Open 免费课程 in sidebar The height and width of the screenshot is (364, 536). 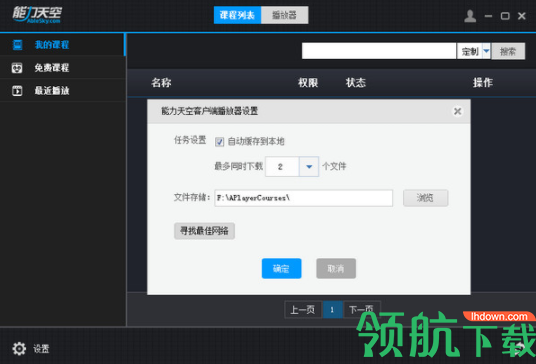(63, 67)
